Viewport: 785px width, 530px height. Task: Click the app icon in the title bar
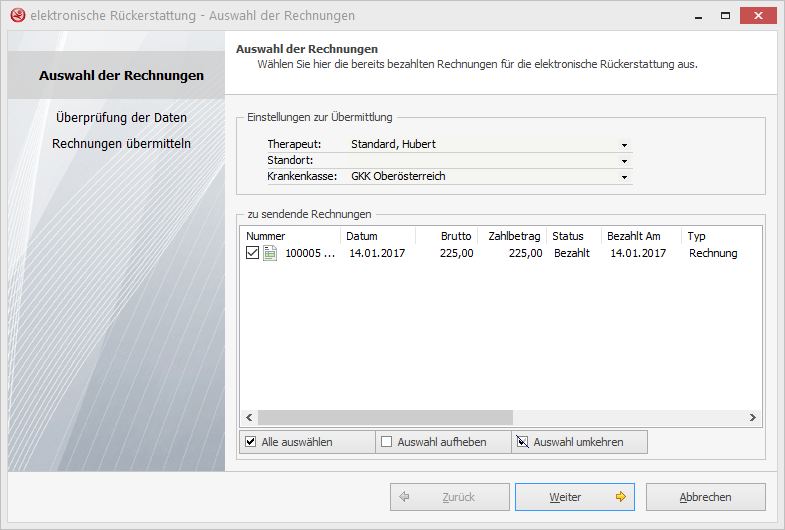(x=16, y=16)
